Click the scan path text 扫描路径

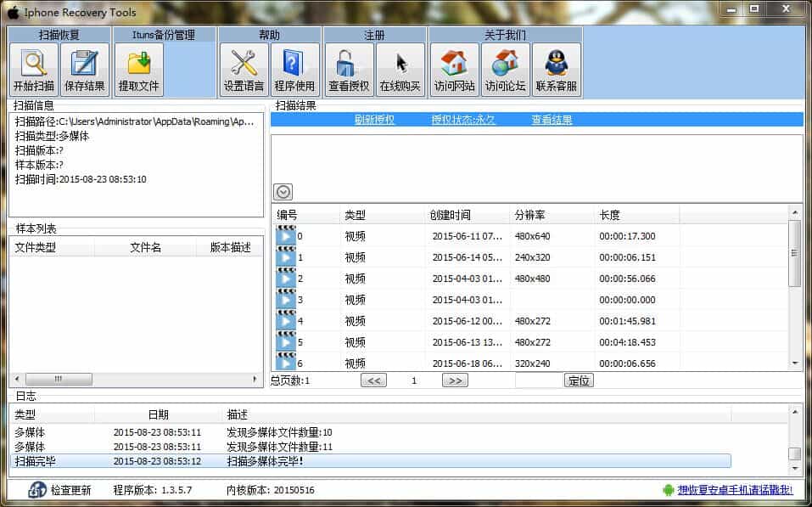pos(135,121)
